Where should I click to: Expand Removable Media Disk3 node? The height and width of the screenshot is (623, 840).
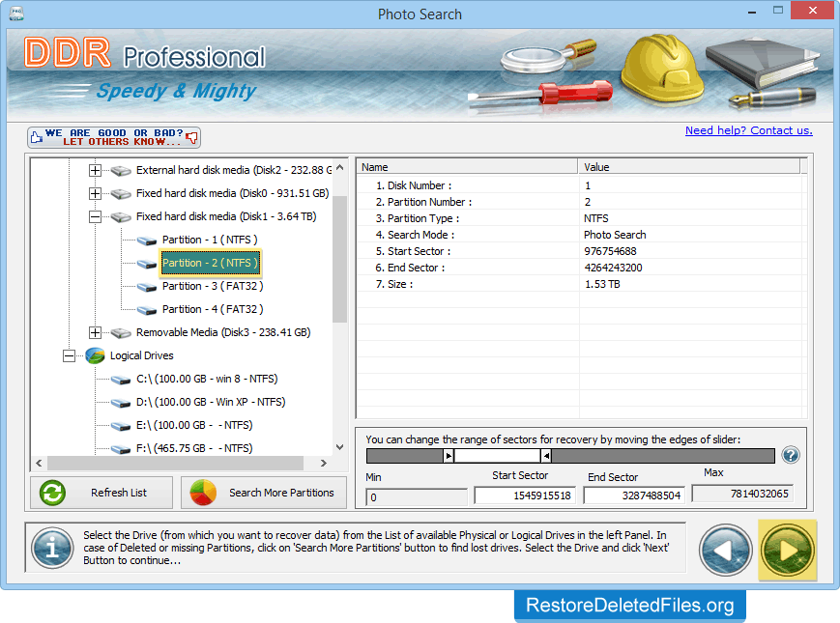(95, 332)
